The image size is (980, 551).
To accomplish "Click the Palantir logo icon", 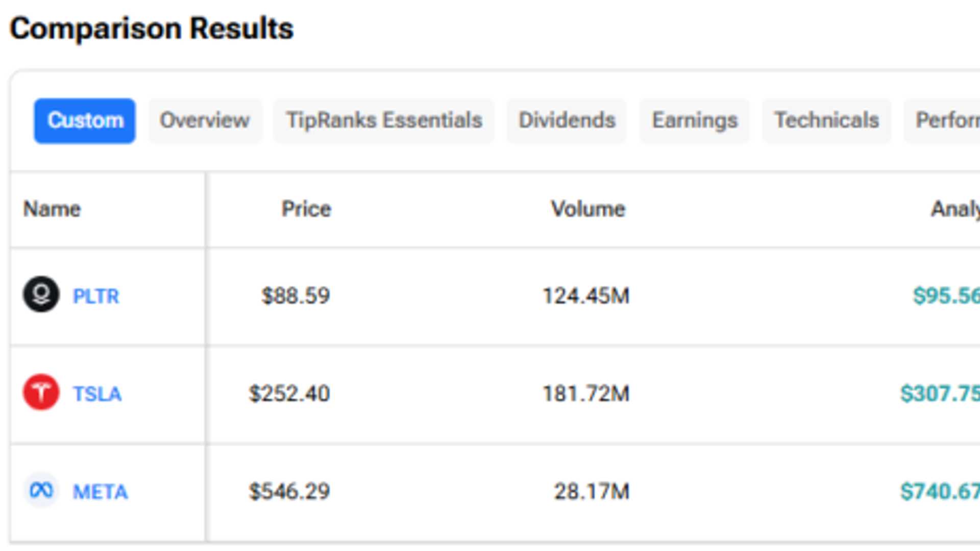I will tap(41, 295).
